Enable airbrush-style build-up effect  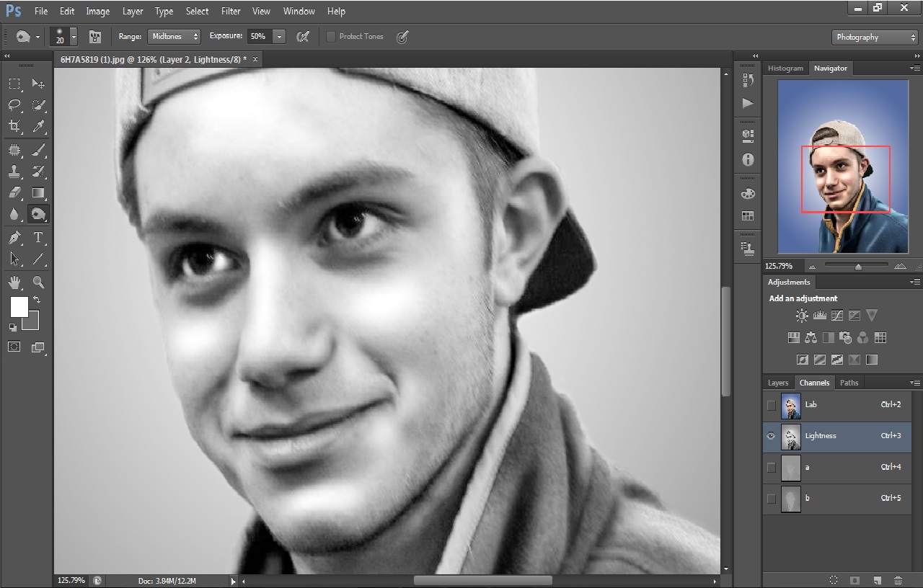pos(304,36)
